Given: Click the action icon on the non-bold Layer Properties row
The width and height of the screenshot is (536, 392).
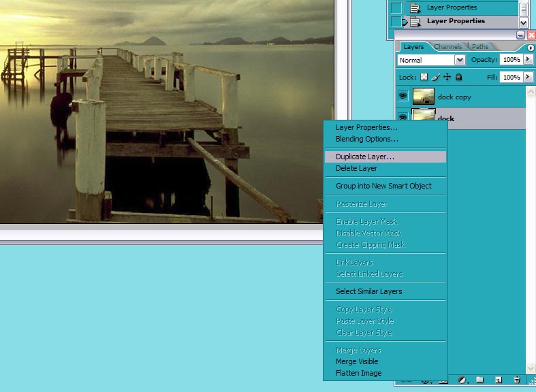Looking at the screenshot, I should pos(415,8).
